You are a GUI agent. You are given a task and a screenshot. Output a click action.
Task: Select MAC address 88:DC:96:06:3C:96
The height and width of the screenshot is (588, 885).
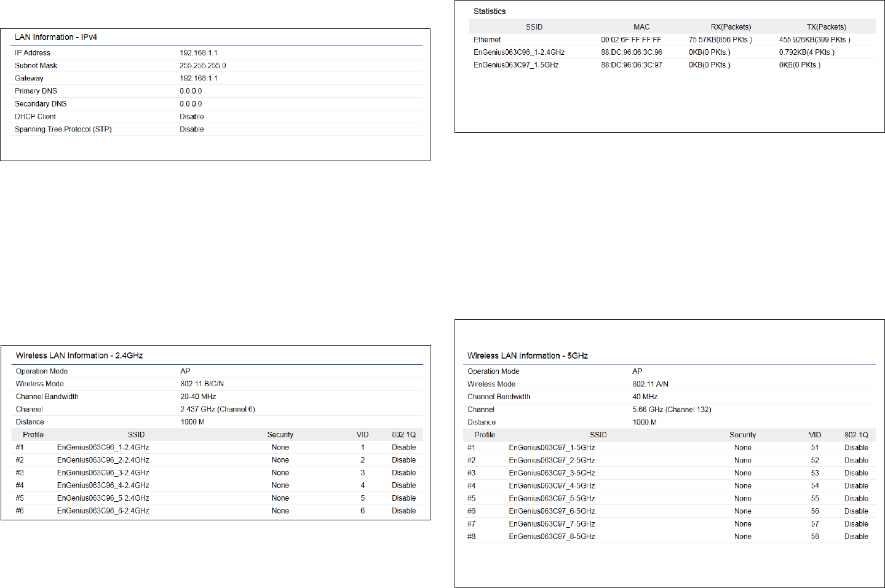[632, 52]
